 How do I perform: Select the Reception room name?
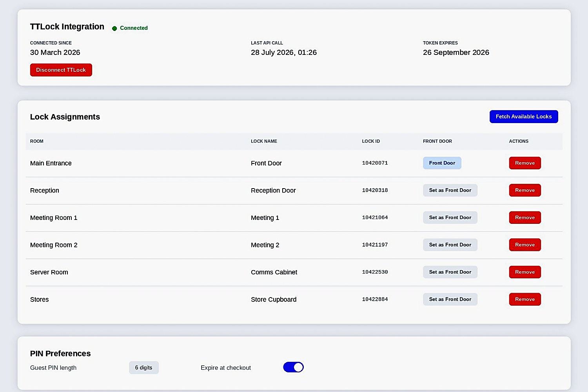(x=45, y=191)
